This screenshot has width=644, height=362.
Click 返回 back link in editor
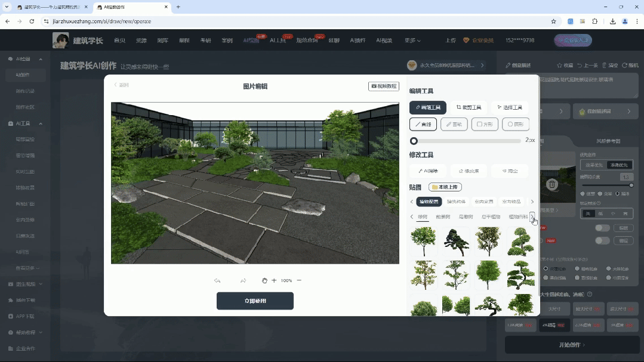(x=121, y=85)
